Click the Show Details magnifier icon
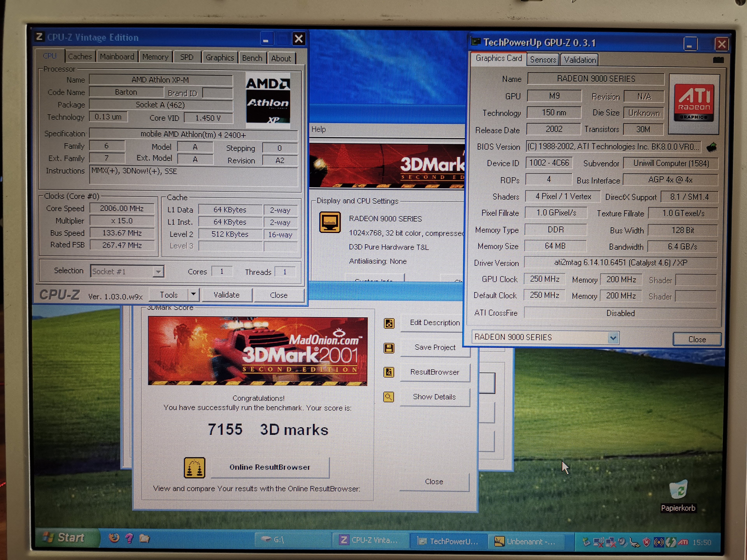The width and height of the screenshot is (747, 560). [389, 397]
